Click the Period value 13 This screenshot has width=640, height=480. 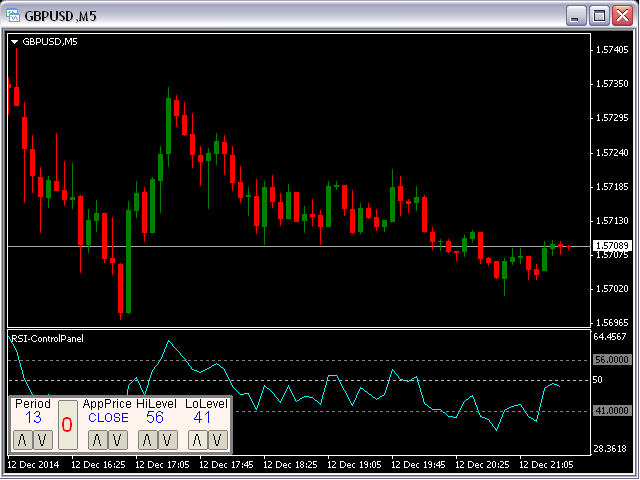(x=33, y=418)
